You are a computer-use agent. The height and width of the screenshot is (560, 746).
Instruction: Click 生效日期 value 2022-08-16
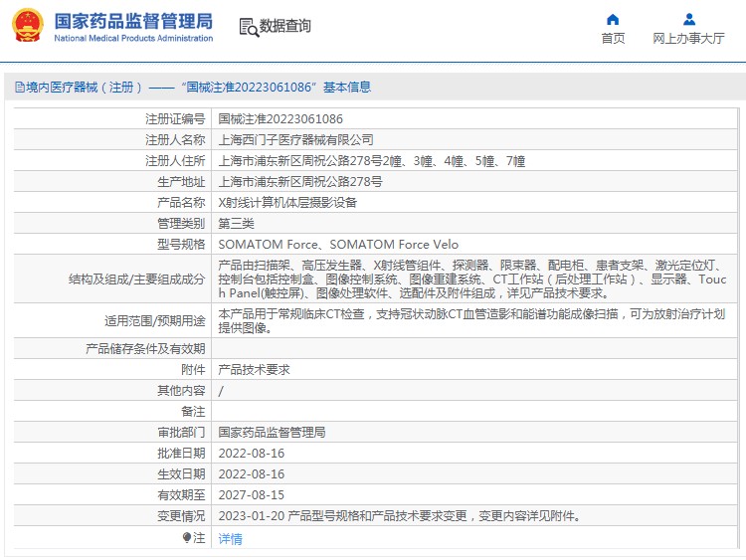(x=252, y=473)
